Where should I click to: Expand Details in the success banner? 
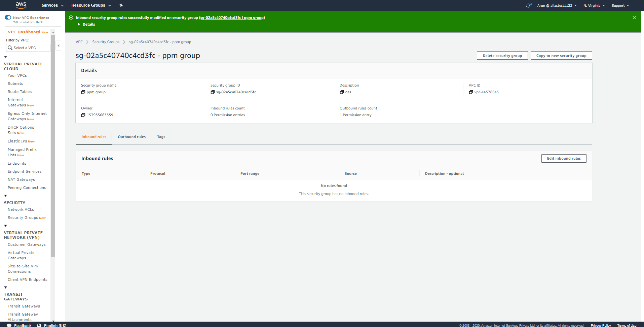point(86,24)
